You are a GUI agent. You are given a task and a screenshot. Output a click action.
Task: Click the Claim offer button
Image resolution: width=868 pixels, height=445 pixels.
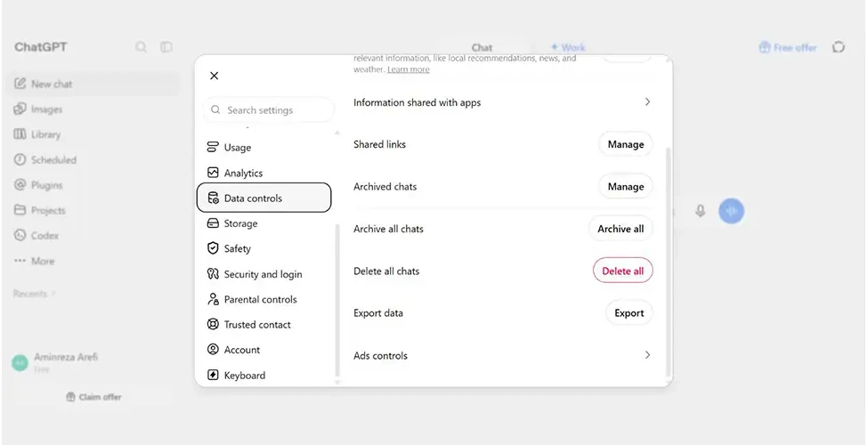point(93,397)
